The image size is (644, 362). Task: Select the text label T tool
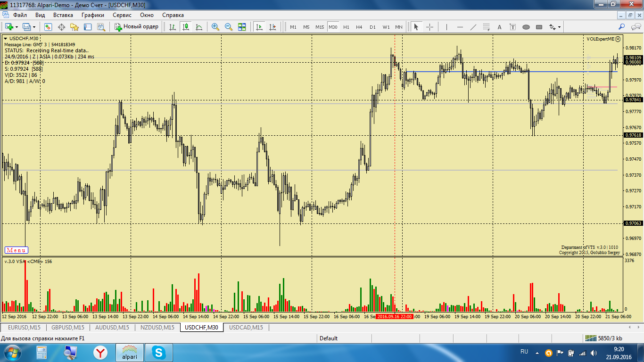point(512,27)
